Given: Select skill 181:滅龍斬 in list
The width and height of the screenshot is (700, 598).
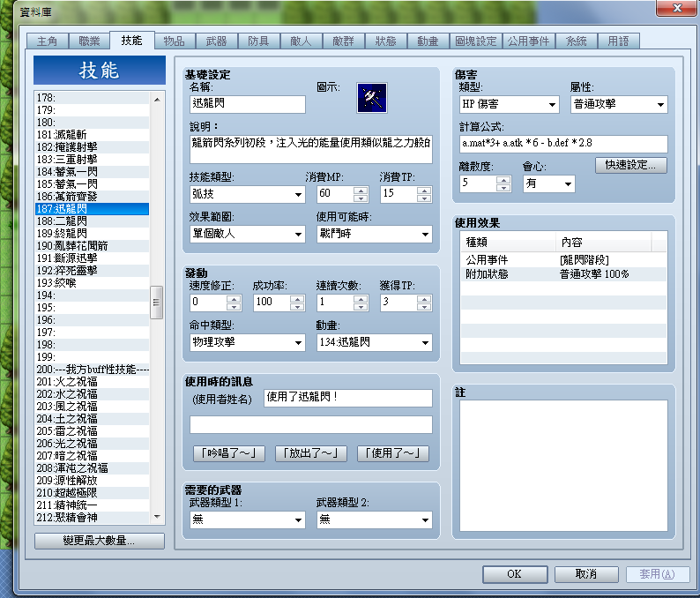Looking at the screenshot, I should [x=92, y=134].
